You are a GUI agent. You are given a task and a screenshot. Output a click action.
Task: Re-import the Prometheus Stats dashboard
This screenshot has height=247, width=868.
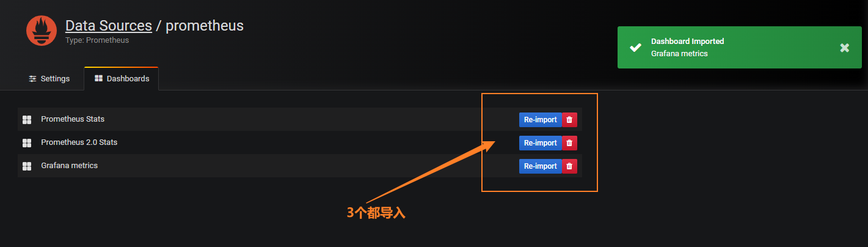pyautogui.click(x=540, y=120)
